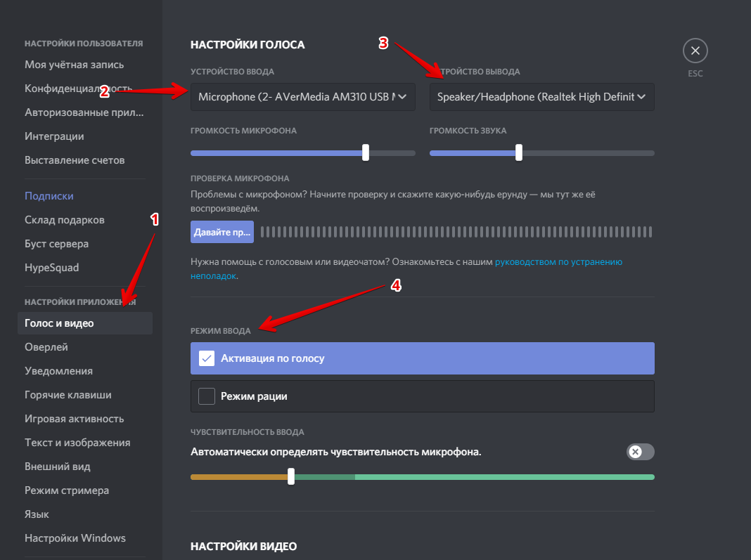Select 'Режим рации' checkbox
This screenshot has width=751, height=560.
point(207,396)
